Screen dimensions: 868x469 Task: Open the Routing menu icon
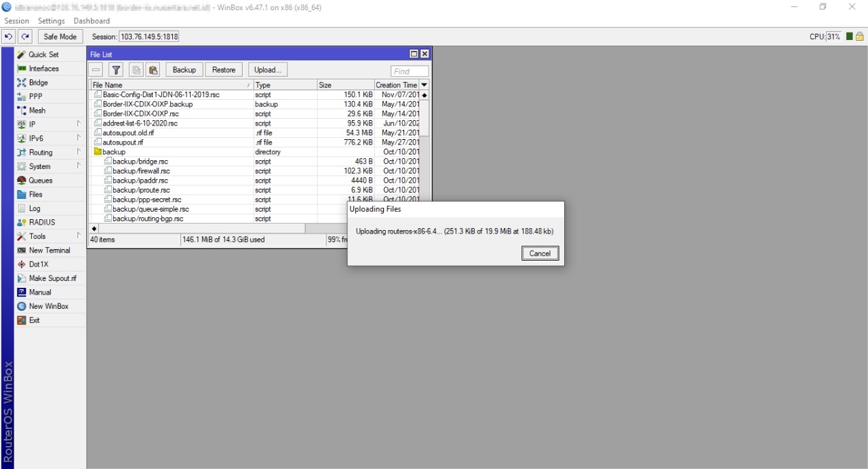point(22,153)
